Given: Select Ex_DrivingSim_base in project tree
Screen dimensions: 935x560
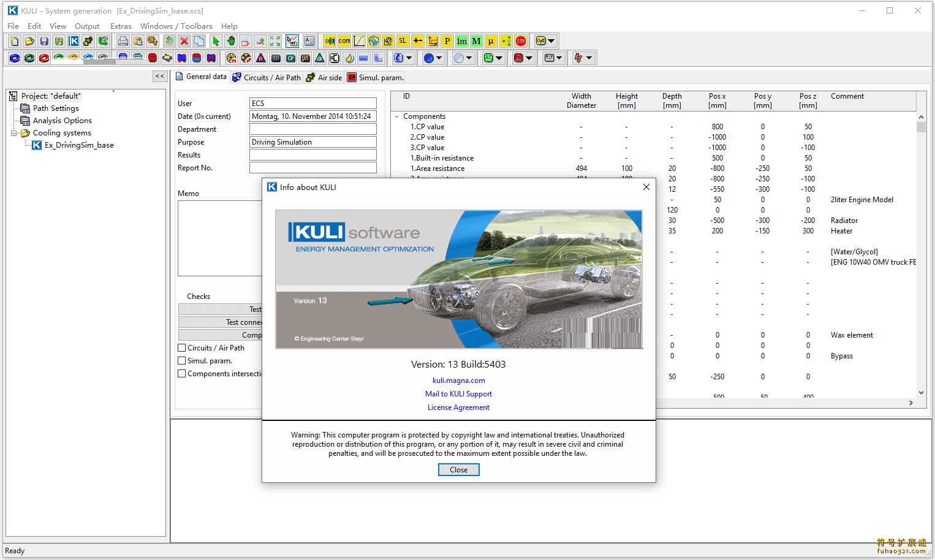Looking at the screenshot, I should click(x=79, y=145).
